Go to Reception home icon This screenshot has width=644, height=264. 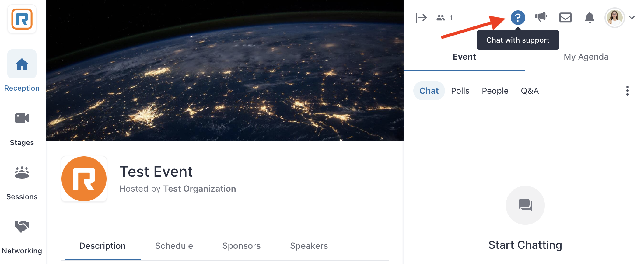[x=22, y=64]
